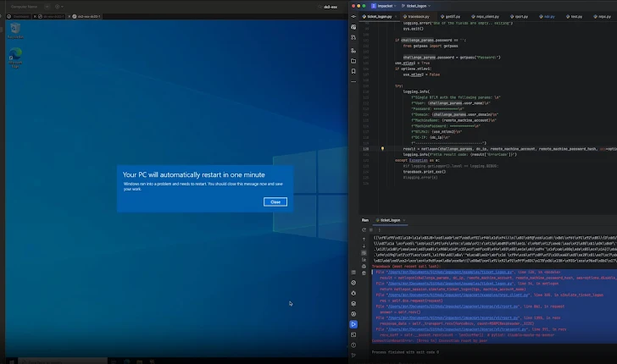Open the Terminal tool window icon
Viewport: 617px width, 364px height.
353,335
